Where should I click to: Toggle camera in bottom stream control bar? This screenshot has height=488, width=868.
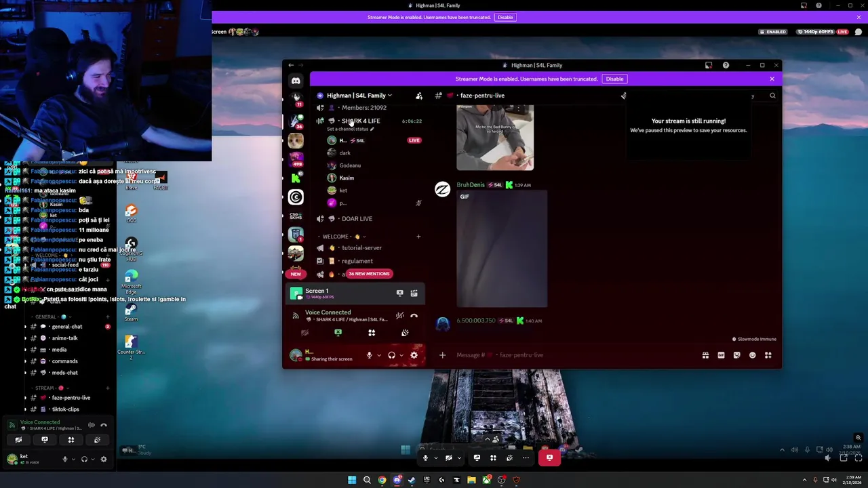[448, 457]
